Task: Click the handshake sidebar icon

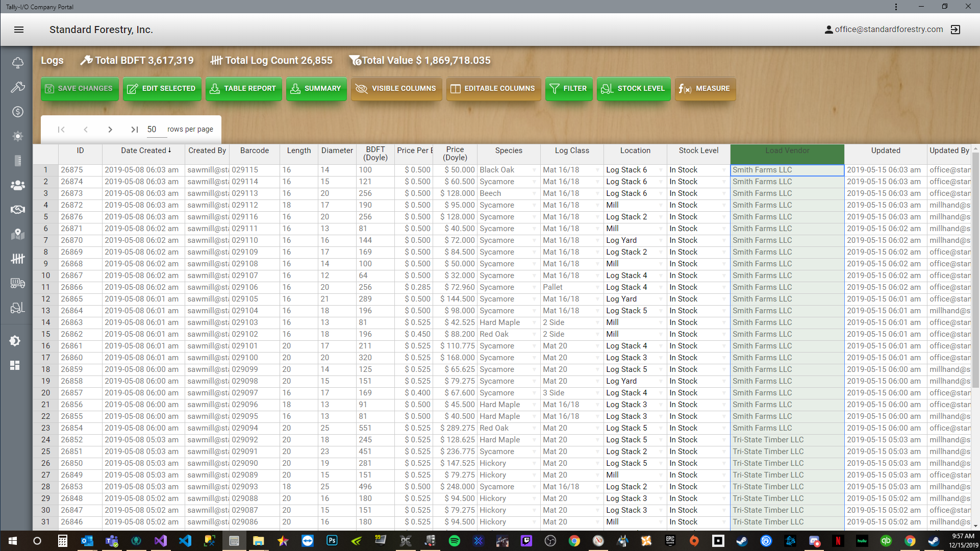Action: (17, 210)
